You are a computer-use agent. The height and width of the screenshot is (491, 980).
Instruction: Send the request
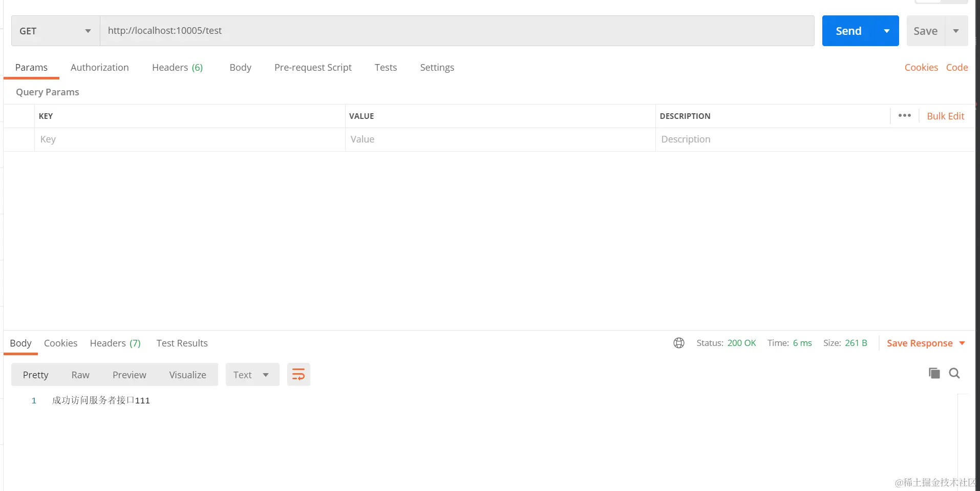(x=848, y=31)
